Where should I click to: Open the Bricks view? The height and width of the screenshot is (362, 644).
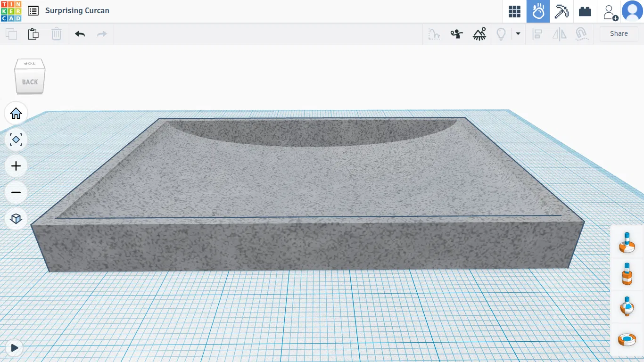click(585, 11)
